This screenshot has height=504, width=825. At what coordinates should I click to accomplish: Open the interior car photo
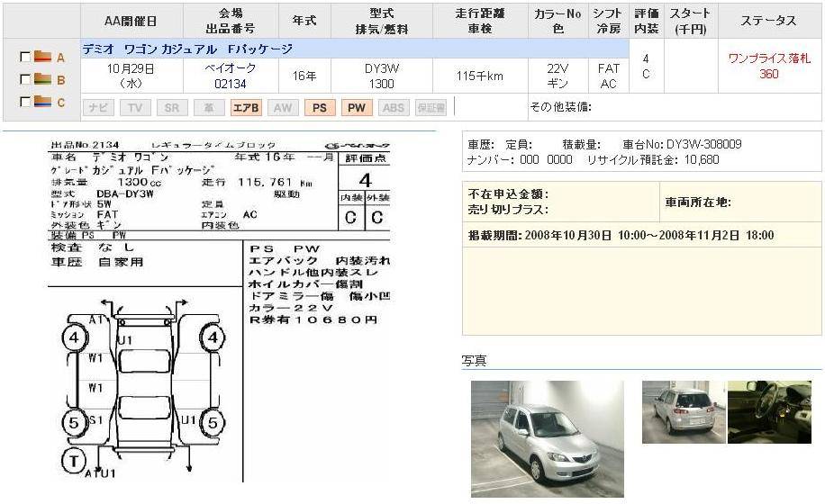(769, 412)
